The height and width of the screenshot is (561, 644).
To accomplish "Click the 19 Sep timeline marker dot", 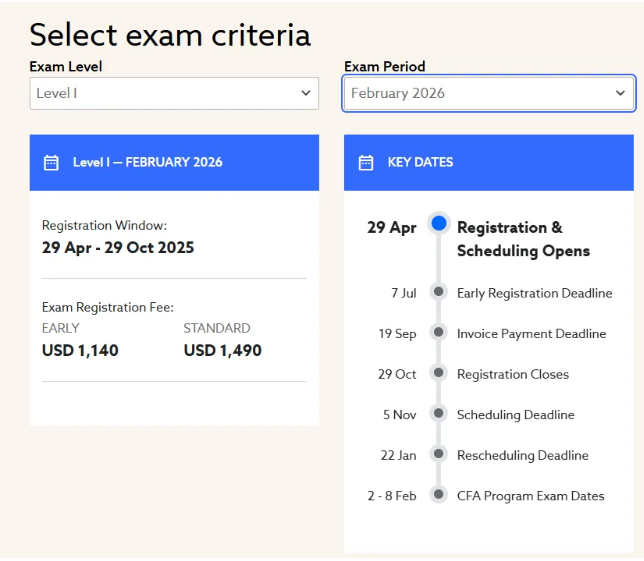I will click(438, 333).
